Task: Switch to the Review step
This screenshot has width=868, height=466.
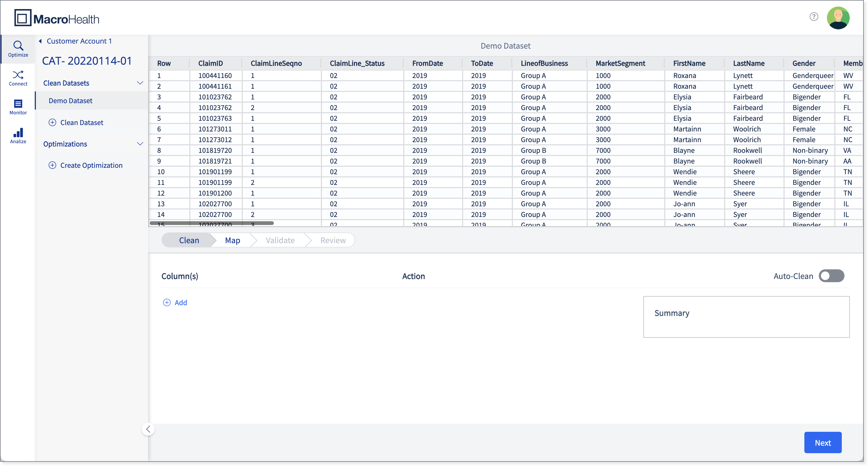Action: point(333,240)
